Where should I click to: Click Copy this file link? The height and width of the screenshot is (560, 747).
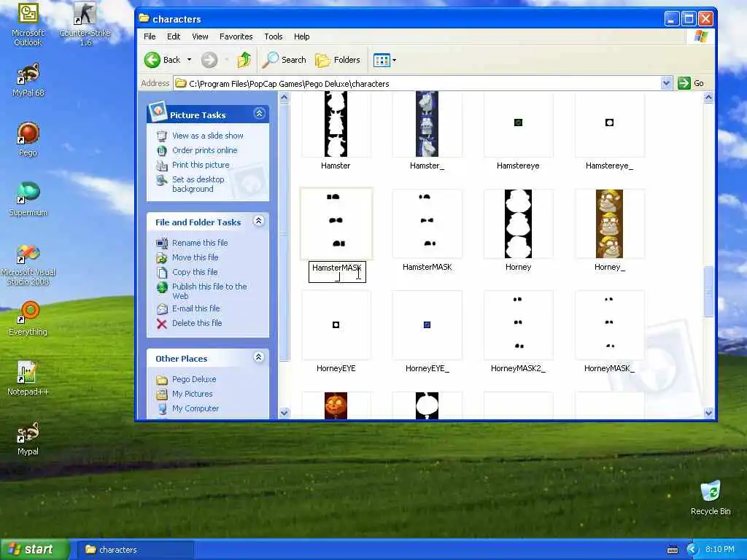(194, 273)
